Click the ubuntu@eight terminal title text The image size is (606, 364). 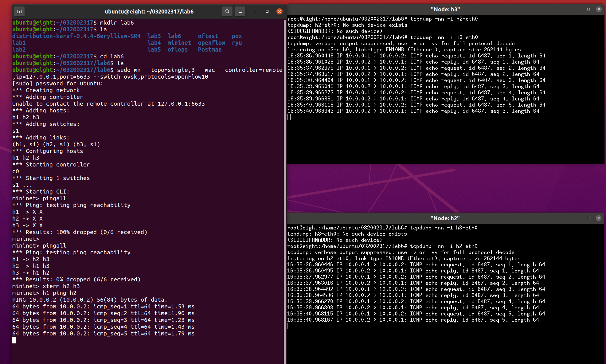click(x=149, y=12)
